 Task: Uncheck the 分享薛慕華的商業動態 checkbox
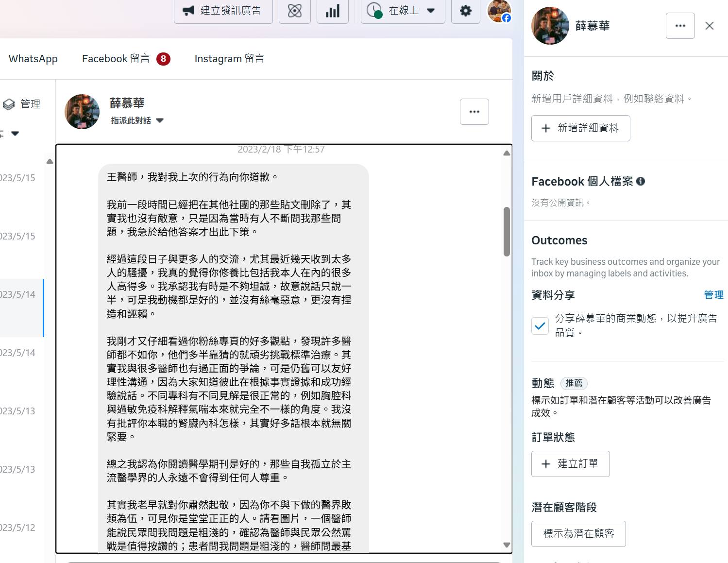(540, 326)
